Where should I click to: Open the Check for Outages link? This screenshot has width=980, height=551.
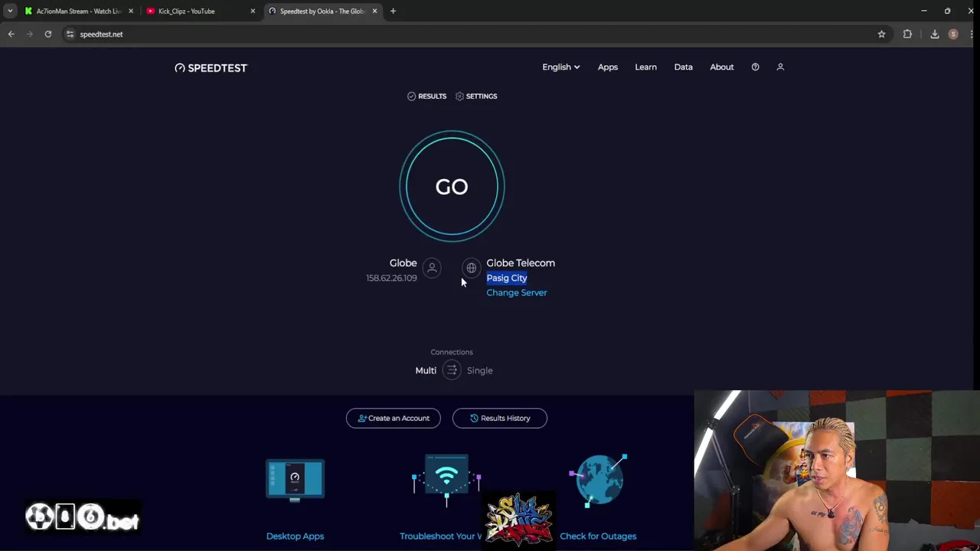point(598,536)
